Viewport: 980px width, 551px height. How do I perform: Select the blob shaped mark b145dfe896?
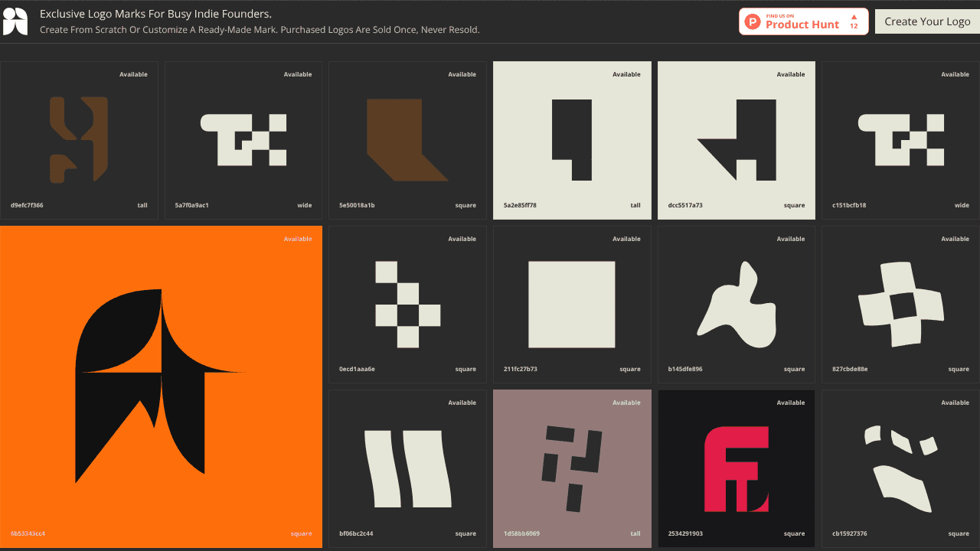click(737, 305)
